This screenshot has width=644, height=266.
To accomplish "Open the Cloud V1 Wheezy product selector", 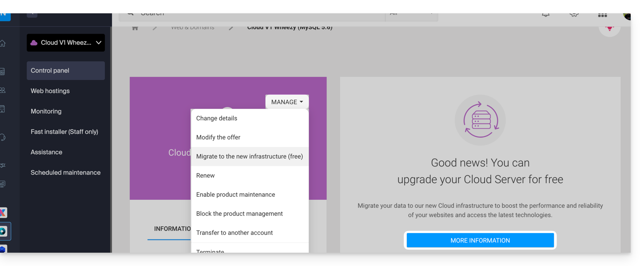I will coord(66,43).
